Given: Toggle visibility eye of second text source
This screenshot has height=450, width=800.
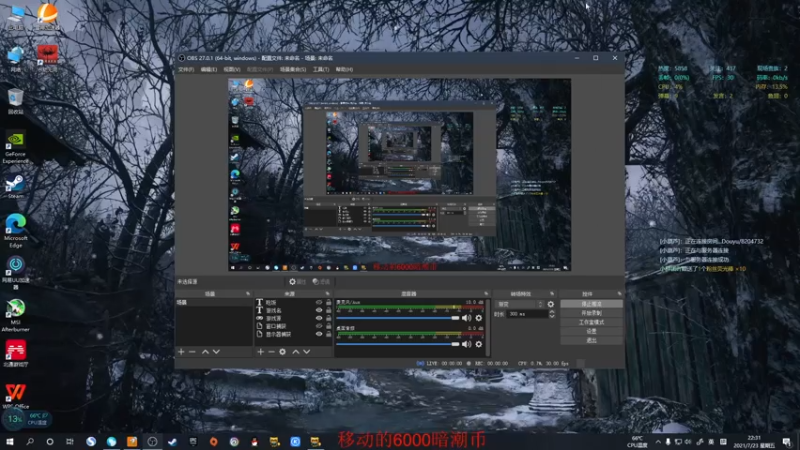Looking at the screenshot, I should pos(319,310).
